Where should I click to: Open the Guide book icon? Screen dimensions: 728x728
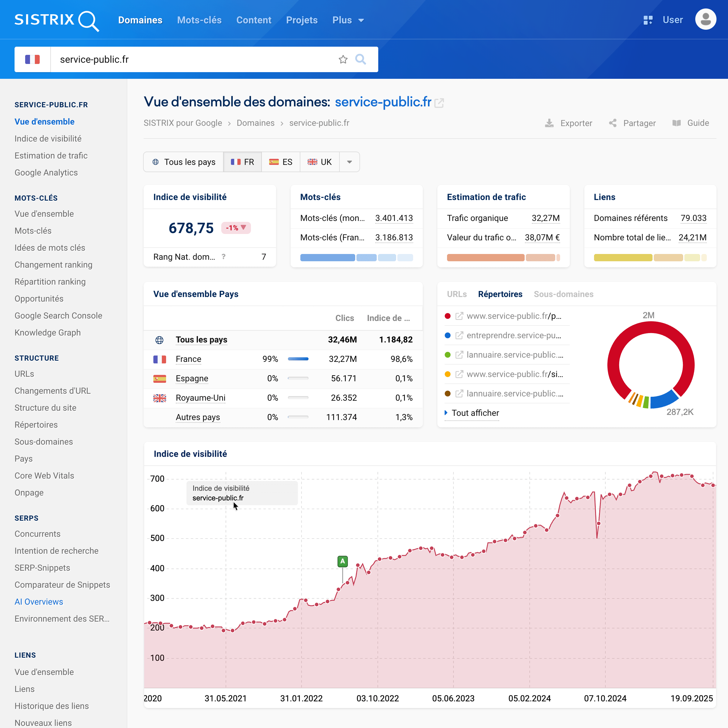676,123
